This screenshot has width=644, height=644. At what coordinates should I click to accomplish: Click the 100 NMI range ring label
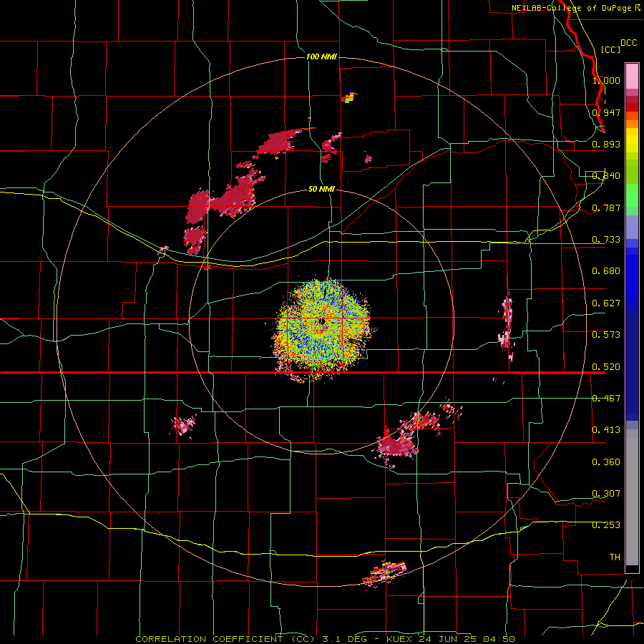(321, 57)
